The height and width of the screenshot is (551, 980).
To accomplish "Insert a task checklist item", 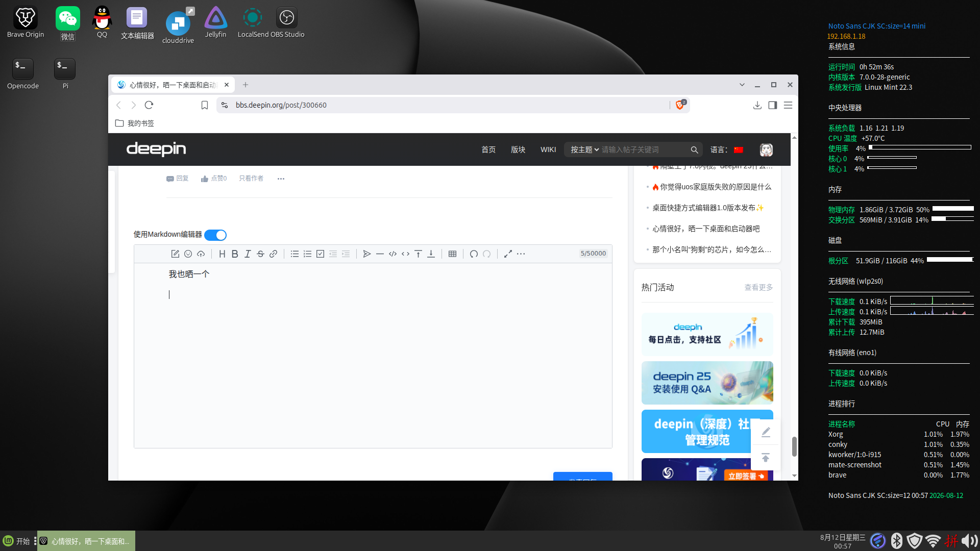I will point(320,254).
